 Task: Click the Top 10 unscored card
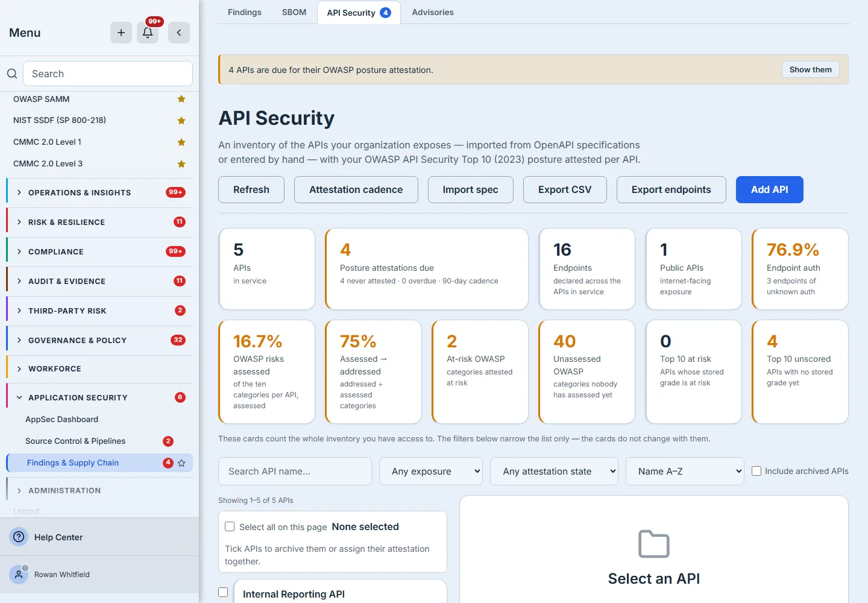(800, 371)
